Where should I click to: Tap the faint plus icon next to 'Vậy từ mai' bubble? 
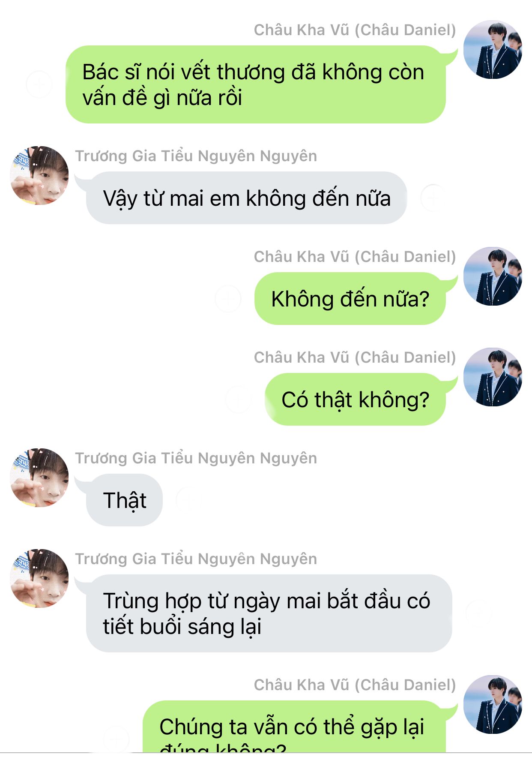(x=433, y=198)
